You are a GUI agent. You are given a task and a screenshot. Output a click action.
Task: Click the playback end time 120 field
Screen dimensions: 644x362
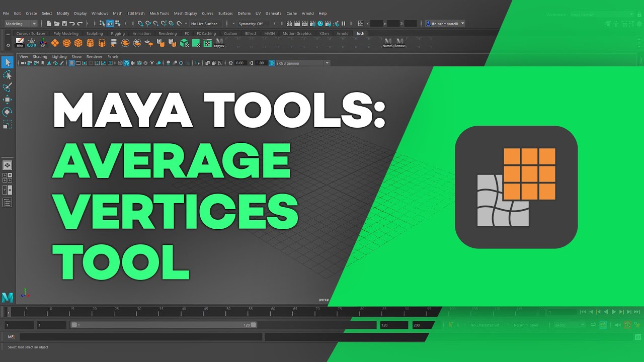click(394, 325)
